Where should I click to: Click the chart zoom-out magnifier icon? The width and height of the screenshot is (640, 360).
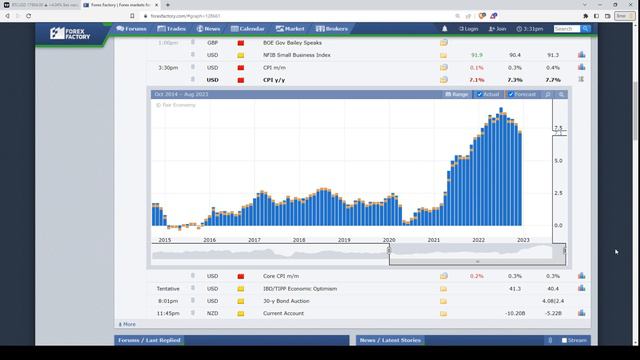coord(548,94)
